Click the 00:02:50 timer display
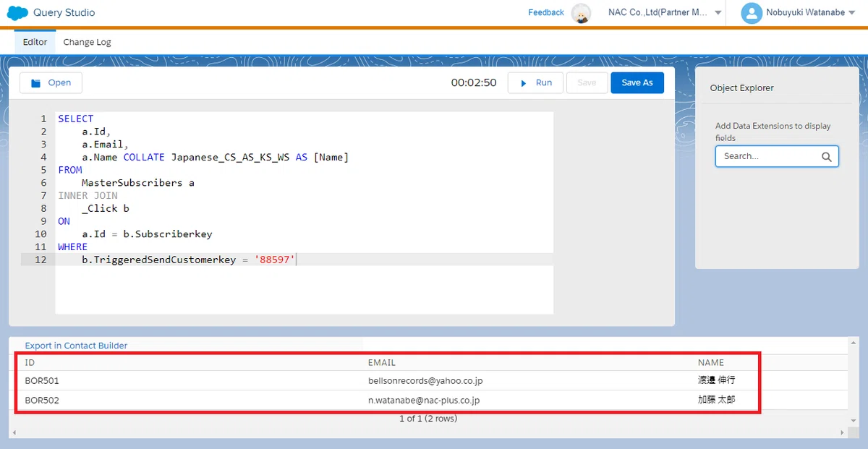 [x=474, y=82]
